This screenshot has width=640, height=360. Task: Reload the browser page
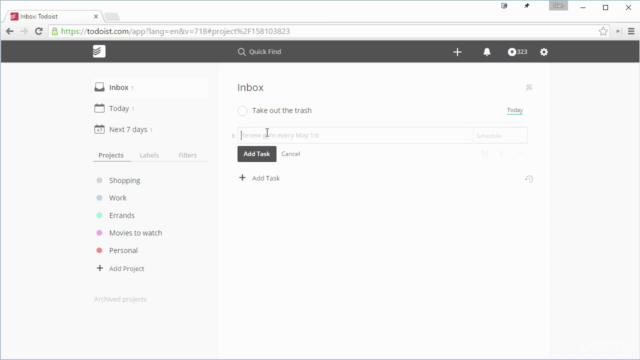[38, 31]
